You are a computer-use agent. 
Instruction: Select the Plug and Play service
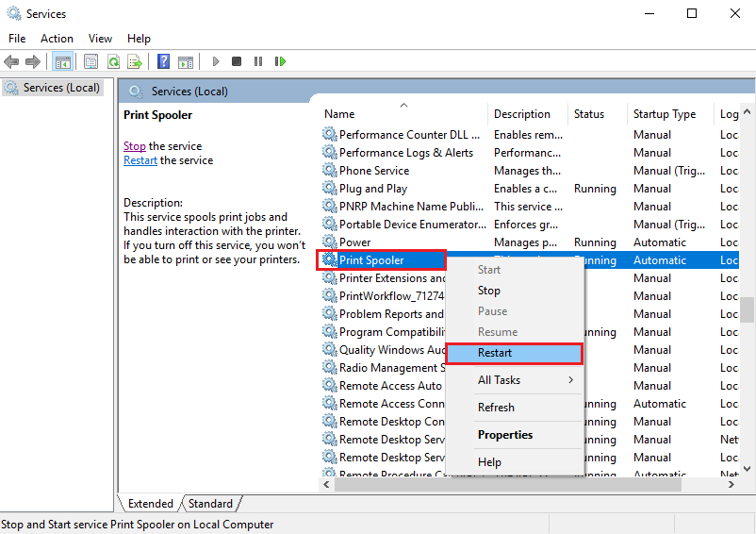click(x=529, y=189)
